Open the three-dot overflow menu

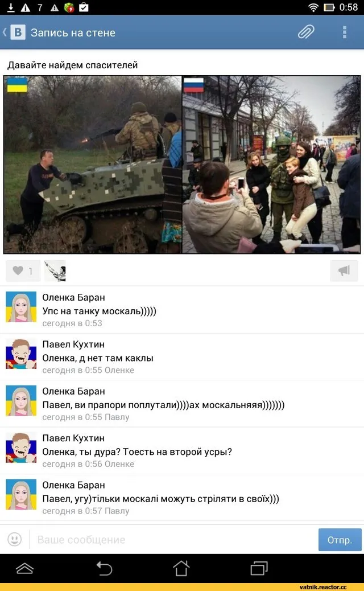pyautogui.click(x=345, y=32)
